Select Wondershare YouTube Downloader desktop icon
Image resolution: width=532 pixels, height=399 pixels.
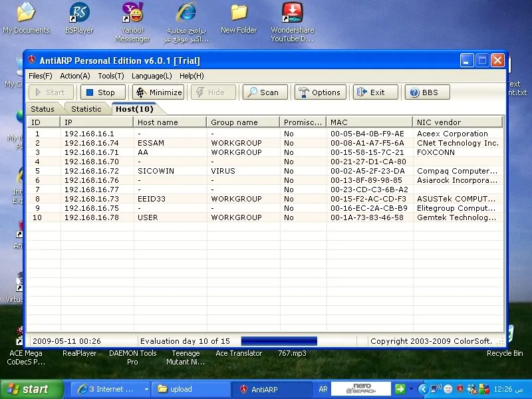point(292,23)
